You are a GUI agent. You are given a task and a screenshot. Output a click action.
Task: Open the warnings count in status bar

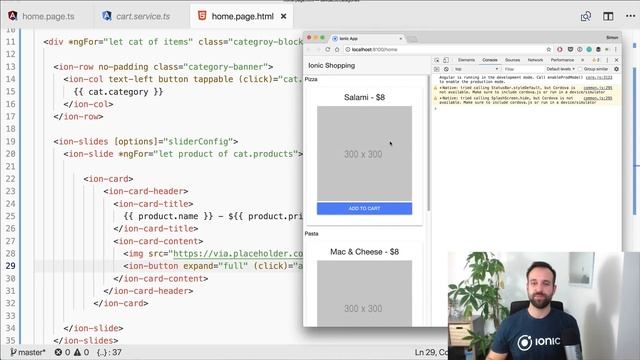point(81,352)
